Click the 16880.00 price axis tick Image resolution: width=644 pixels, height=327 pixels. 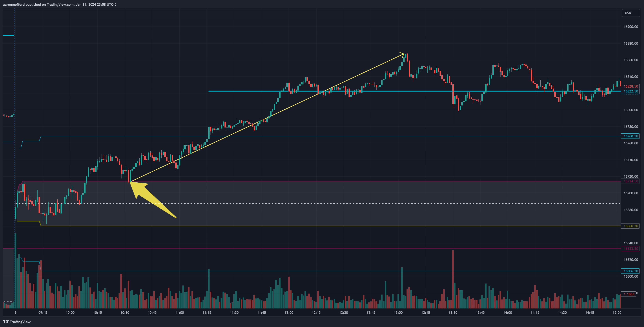[631, 43]
